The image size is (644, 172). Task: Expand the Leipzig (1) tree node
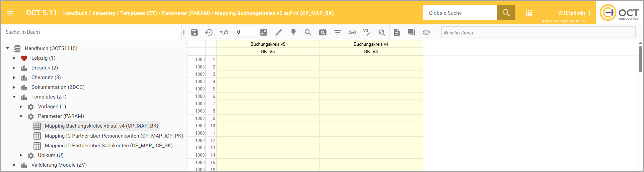pos(14,58)
